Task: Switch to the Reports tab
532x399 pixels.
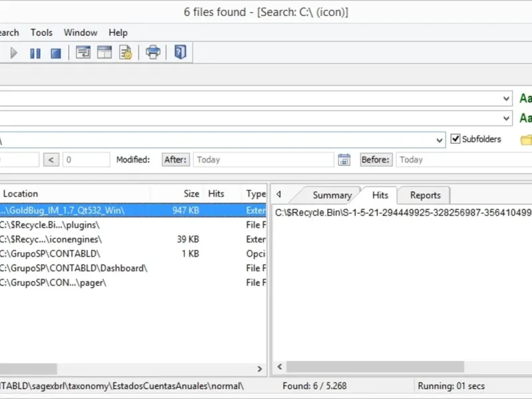Action: coord(425,195)
